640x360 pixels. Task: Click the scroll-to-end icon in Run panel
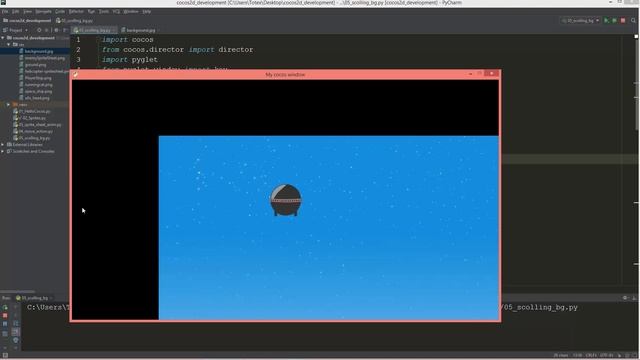[16, 332]
